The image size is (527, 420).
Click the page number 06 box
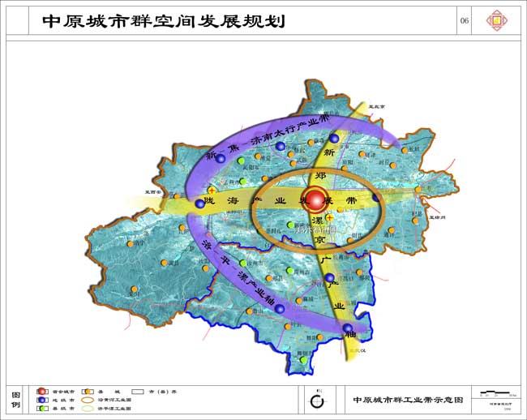[465, 20]
